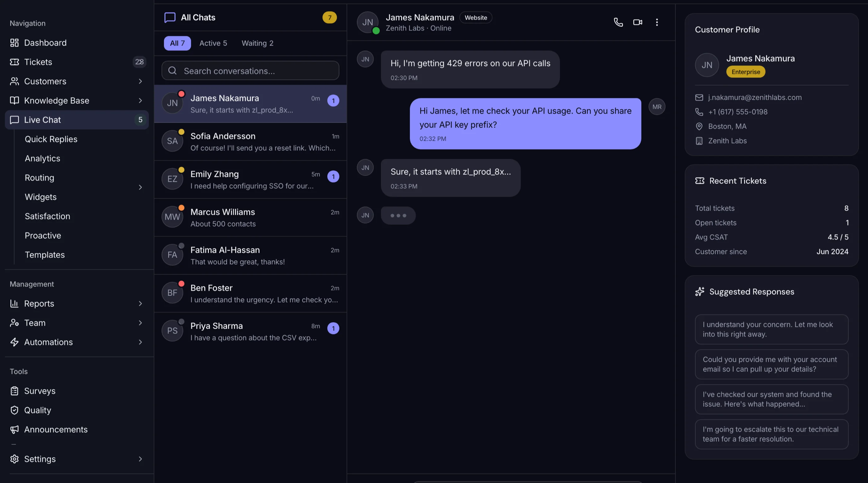
Task: Focus the Search conversations field
Action: 250,70
